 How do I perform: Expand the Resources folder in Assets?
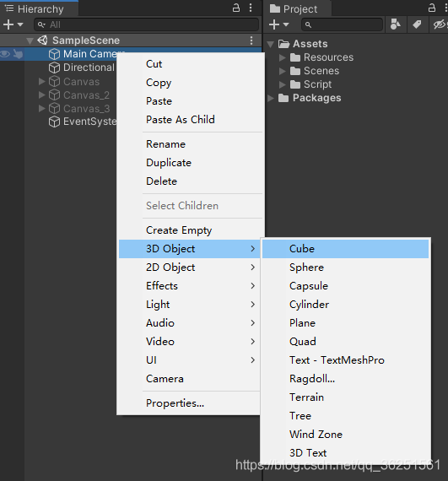tap(282, 57)
